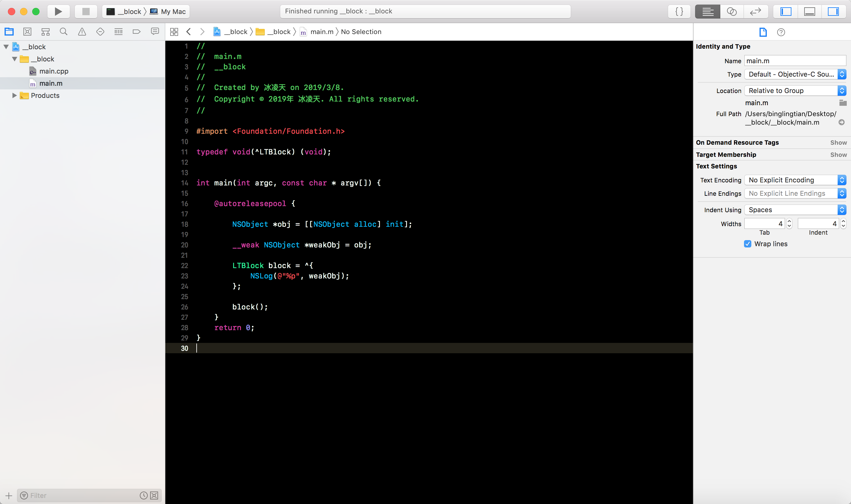Screen dimensions: 851x504
Task: Show the Test navigator
Action: click(100, 32)
